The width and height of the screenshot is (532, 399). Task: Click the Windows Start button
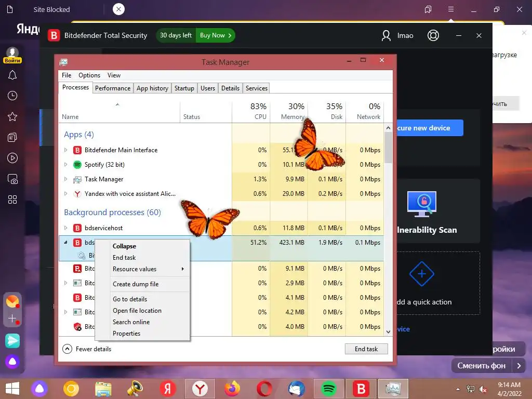coord(12,389)
